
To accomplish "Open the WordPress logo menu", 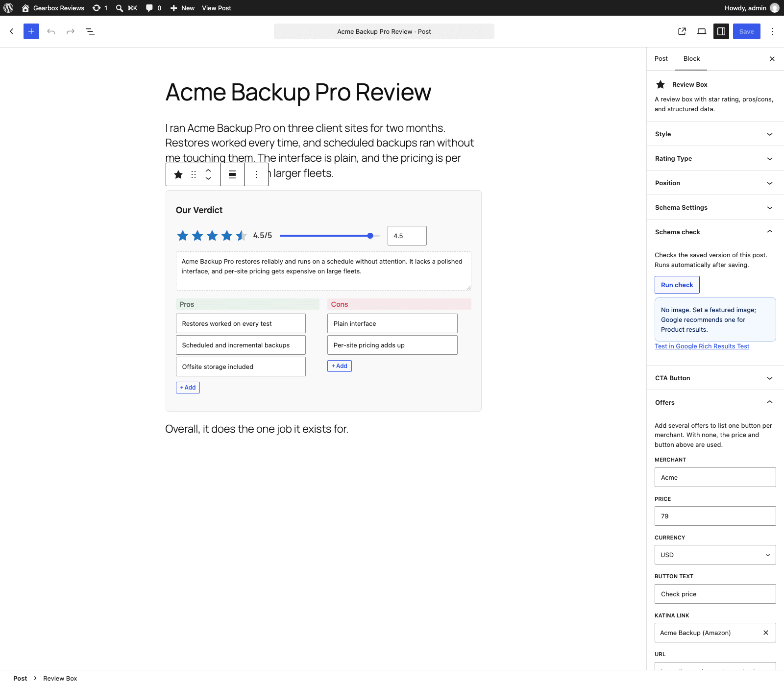I will coord(8,8).
